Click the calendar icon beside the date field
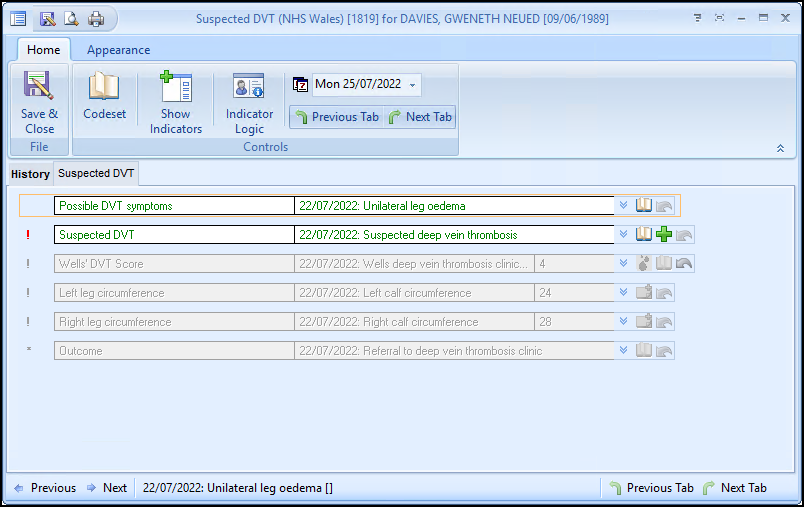 pyautogui.click(x=300, y=85)
